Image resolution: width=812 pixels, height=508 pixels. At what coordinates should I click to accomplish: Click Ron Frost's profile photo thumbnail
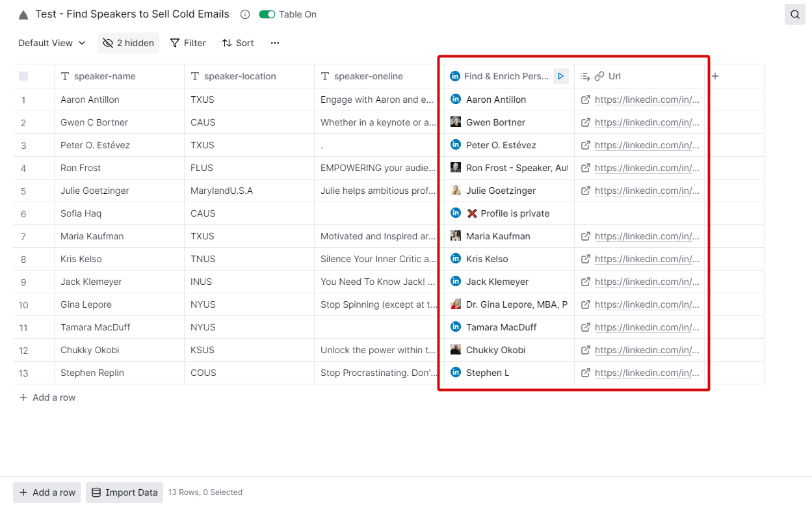click(456, 168)
